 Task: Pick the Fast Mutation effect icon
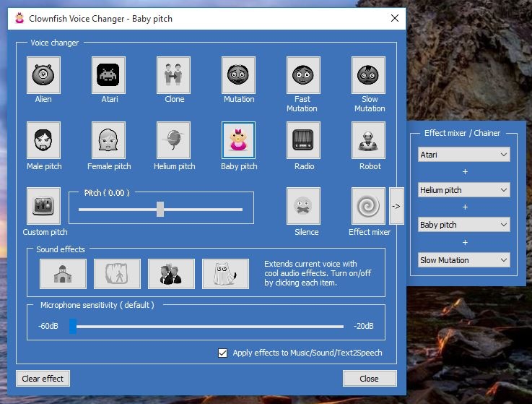click(x=303, y=75)
